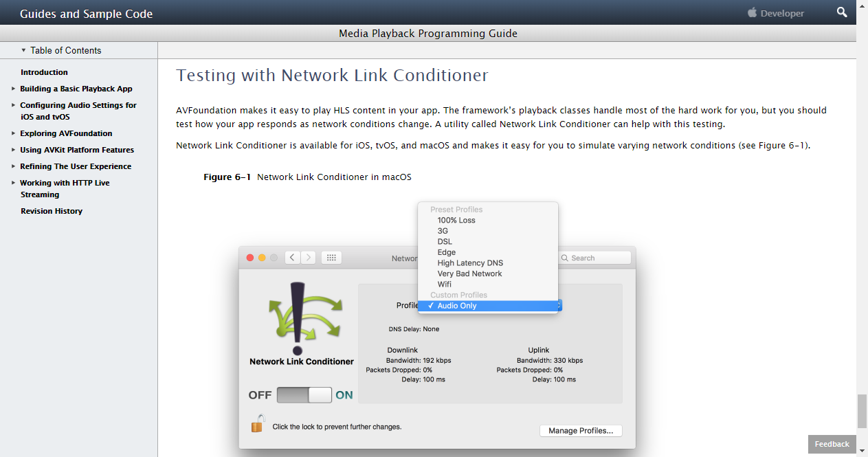Image resolution: width=868 pixels, height=457 pixels.
Task: Click the scrollbar down arrow
Action: coord(862,451)
